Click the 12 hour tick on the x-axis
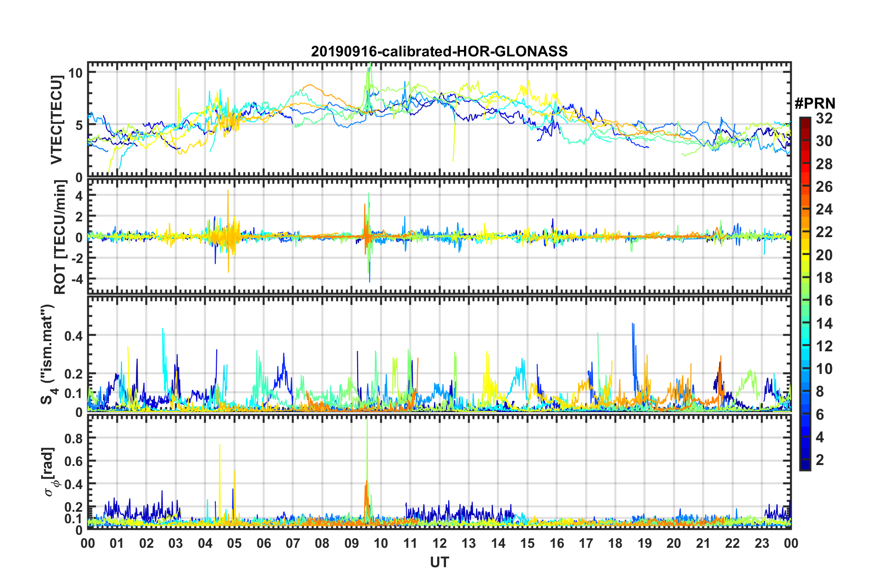Screen dimensions: 879x588 click(x=439, y=543)
